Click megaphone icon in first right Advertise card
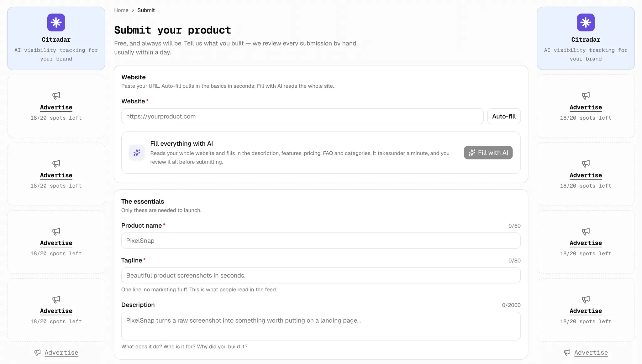642x364 pixels. click(586, 96)
